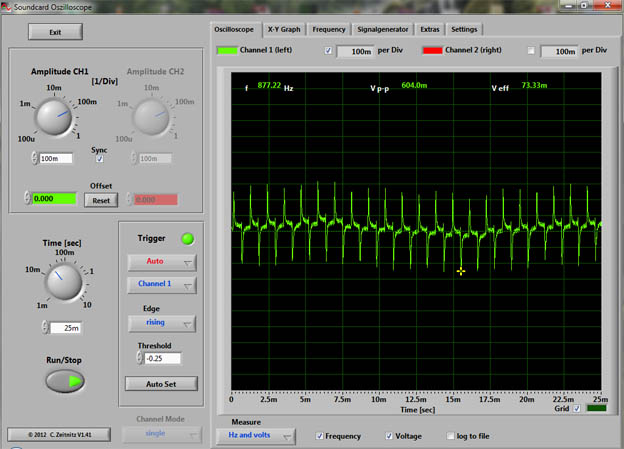Click the offset Reset button
This screenshot has width=624, height=449.
pyautogui.click(x=100, y=200)
